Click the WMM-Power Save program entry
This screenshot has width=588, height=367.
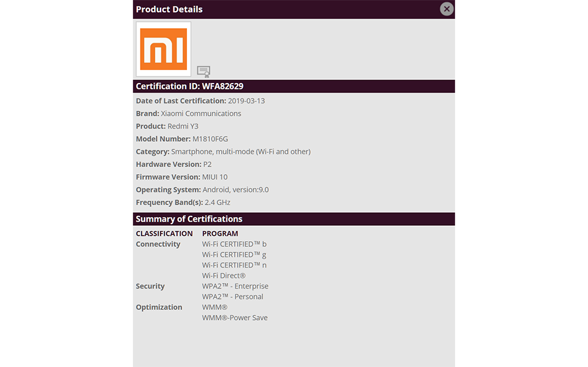(235, 318)
